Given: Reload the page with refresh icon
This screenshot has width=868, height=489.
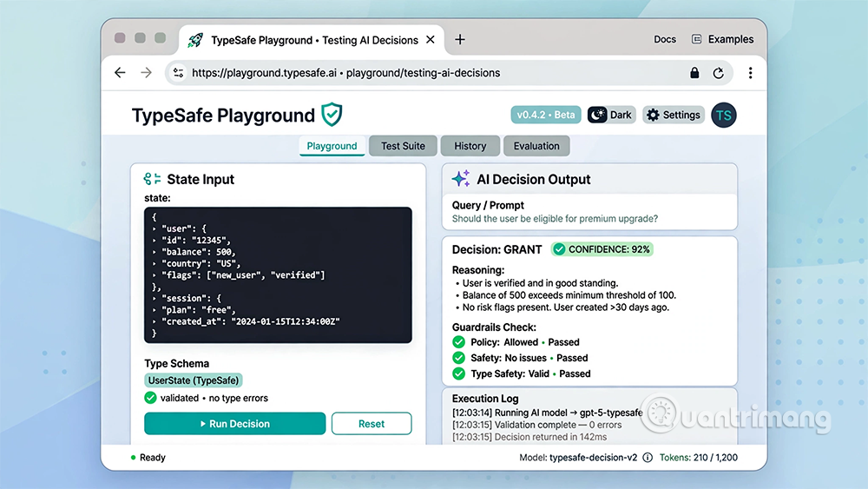Looking at the screenshot, I should (x=719, y=73).
